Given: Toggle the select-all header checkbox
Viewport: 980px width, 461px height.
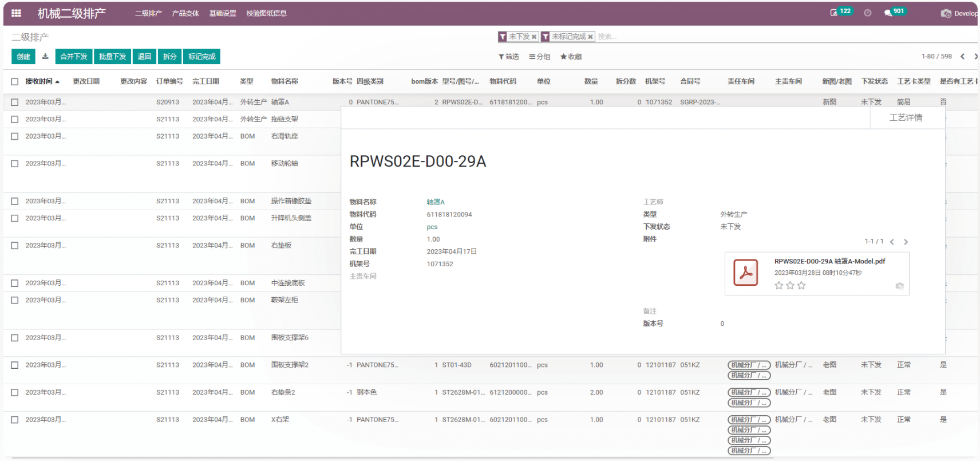Looking at the screenshot, I should [15, 81].
